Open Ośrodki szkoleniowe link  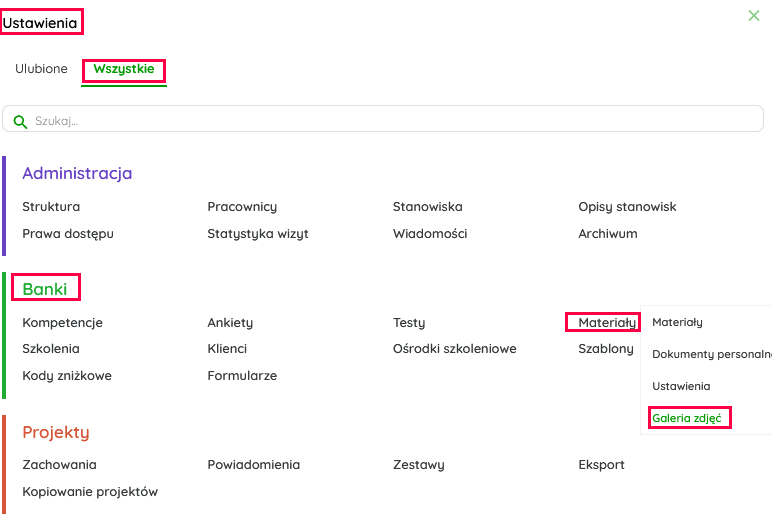coord(454,349)
